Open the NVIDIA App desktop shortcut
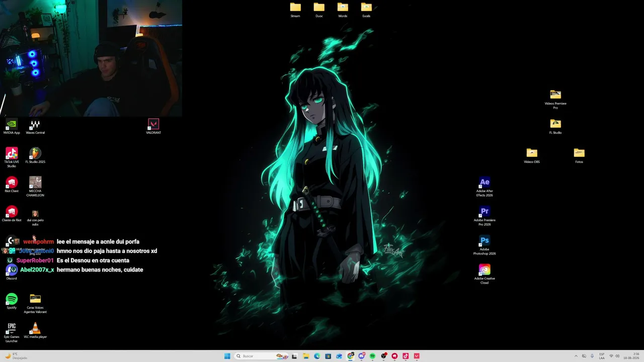This screenshot has height=362, width=644. 12,126
